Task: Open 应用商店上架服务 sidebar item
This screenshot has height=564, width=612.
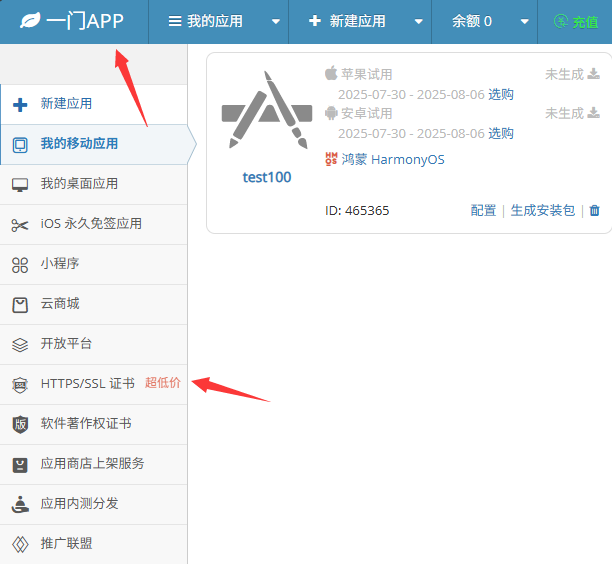Action: pyautogui.click(x=94, y=464)
